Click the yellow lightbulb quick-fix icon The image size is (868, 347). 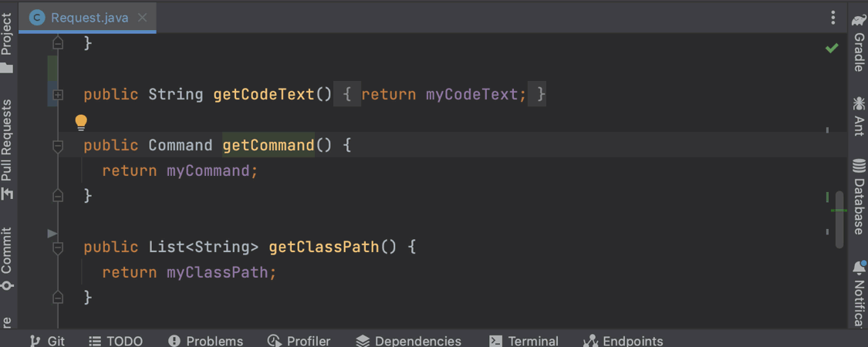coord(81,122)
